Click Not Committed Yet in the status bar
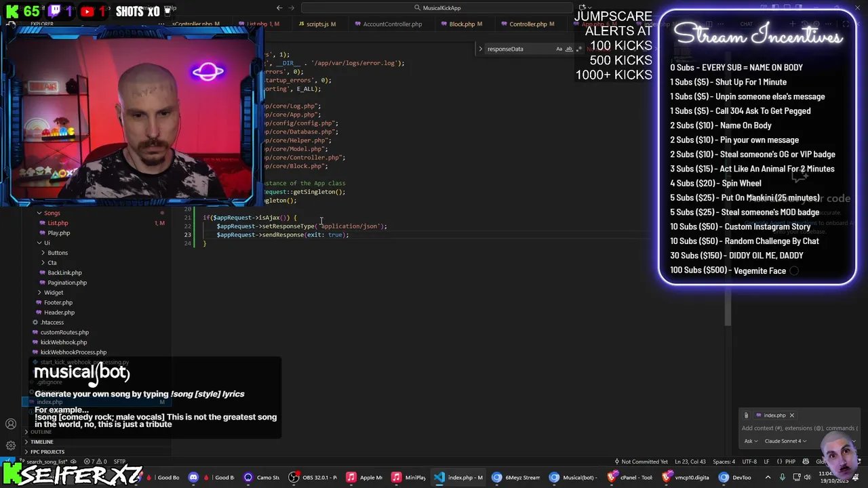This screenshot has height=488, width=868. [x=641, y=462]
